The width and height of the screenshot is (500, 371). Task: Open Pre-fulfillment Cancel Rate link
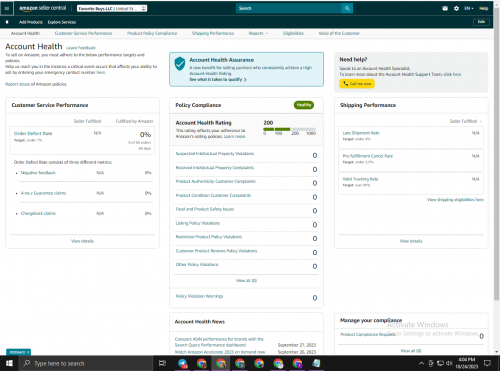pyautogui.click(x=368, y=156)
